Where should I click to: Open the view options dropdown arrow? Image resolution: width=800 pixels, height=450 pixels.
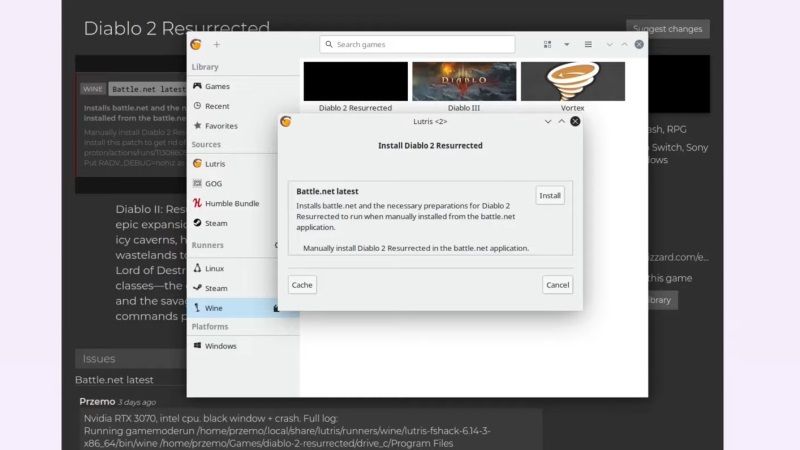[567, 44]
